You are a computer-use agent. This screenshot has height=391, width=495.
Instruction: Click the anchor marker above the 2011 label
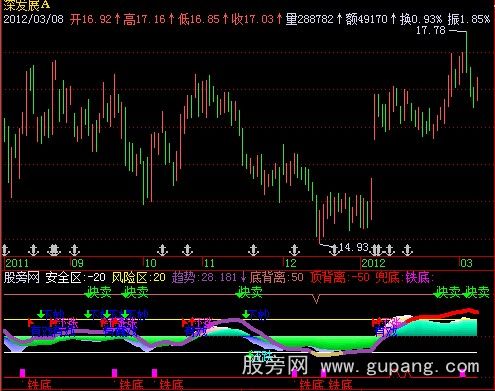(x=5, y=249)
